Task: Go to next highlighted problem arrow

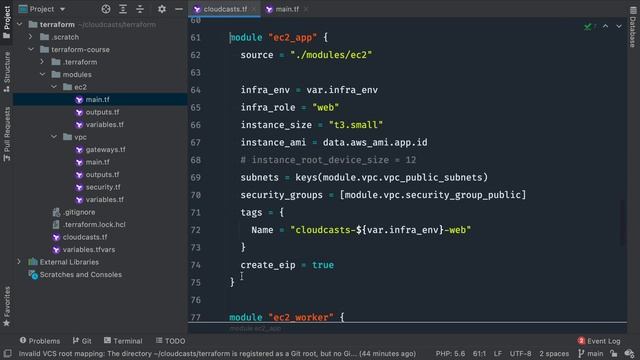Action: (x=619, y=26)
